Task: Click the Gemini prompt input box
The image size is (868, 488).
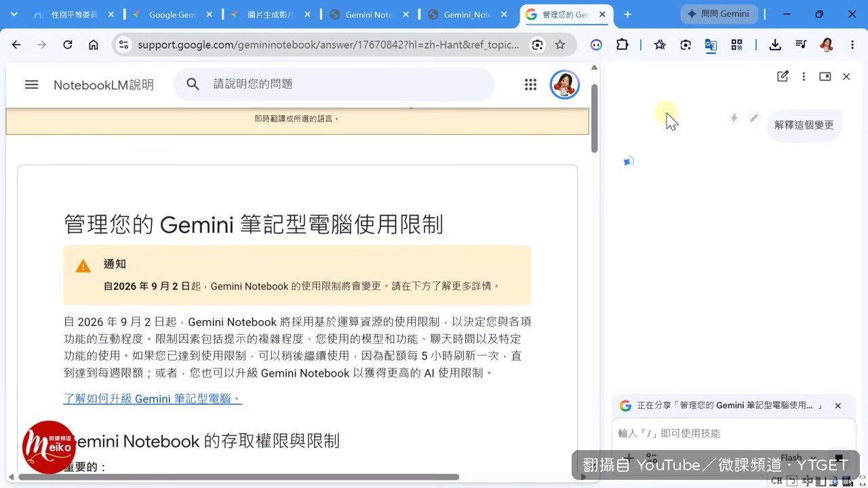Action: (734, 434)
